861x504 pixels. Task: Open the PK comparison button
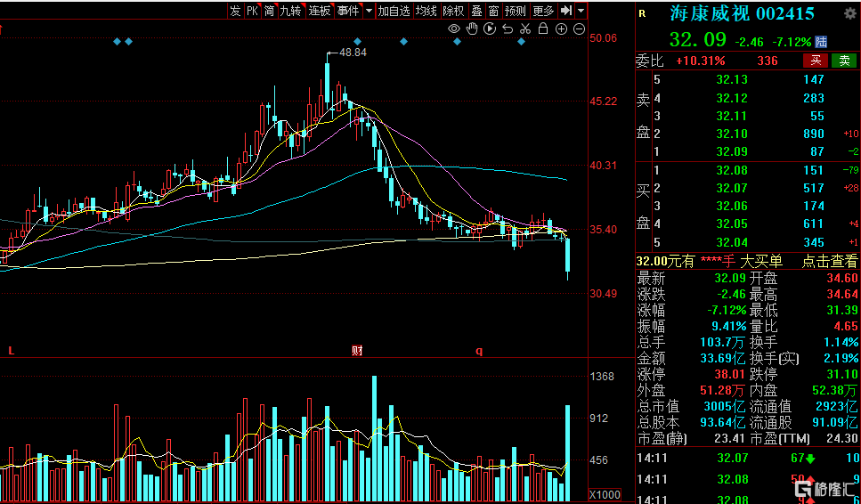click(252, 11)
